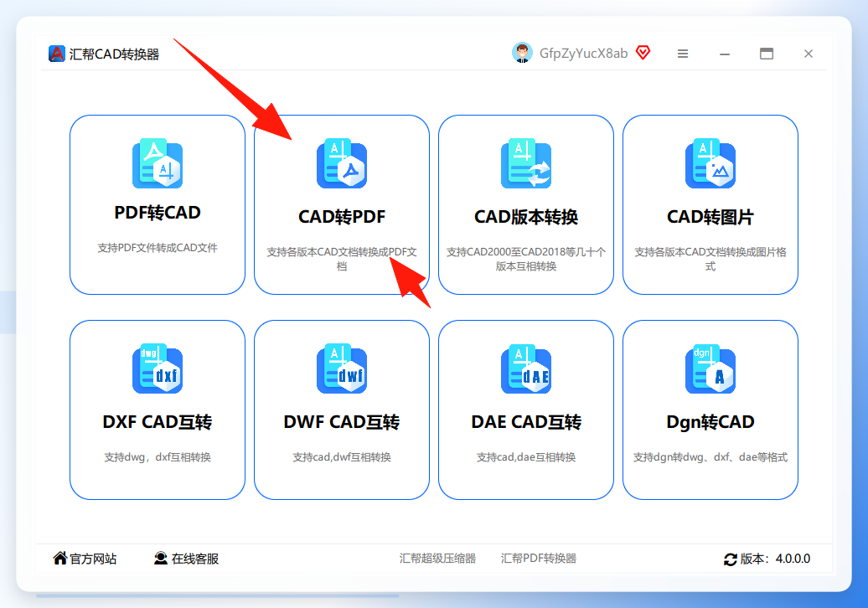Viewport: 868px width, 608px height.
Task: Click the Dgn转CAD title text
Action: coord(710,422)
